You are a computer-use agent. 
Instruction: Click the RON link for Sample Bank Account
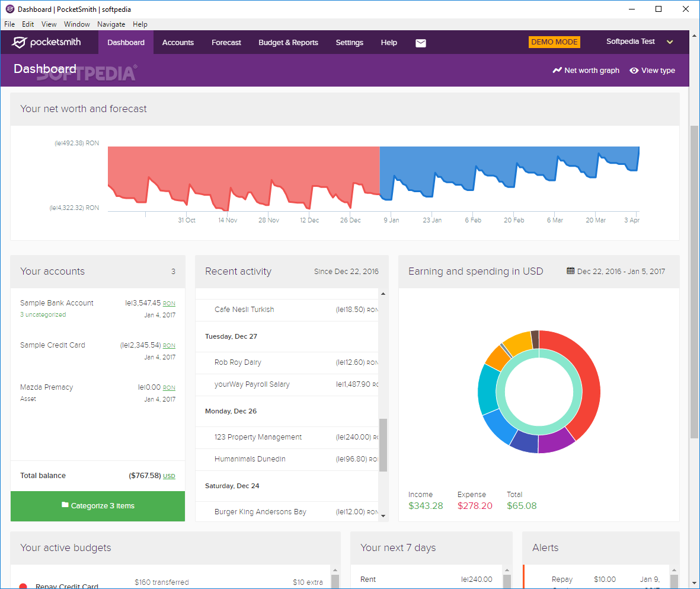click(x=169, y=304)
